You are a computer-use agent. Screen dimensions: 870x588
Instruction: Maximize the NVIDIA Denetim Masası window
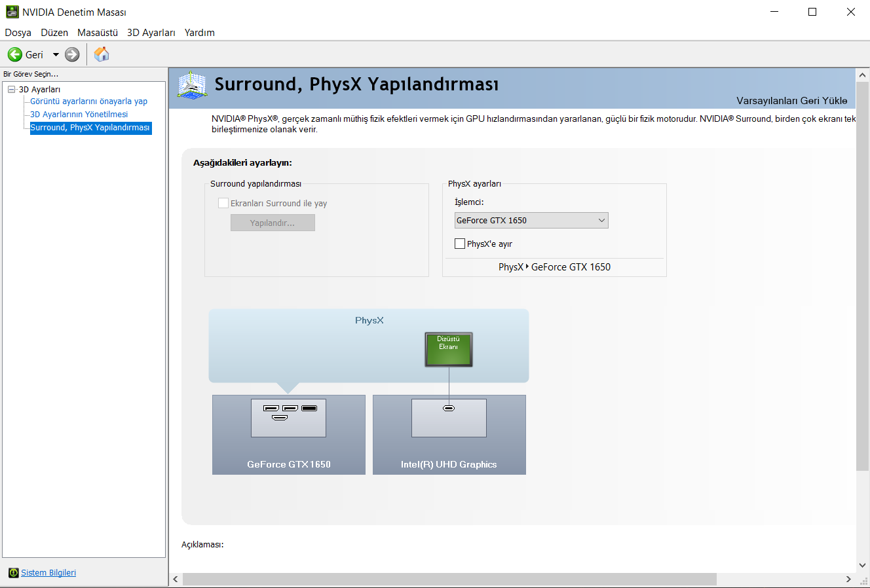click(812, 12)
